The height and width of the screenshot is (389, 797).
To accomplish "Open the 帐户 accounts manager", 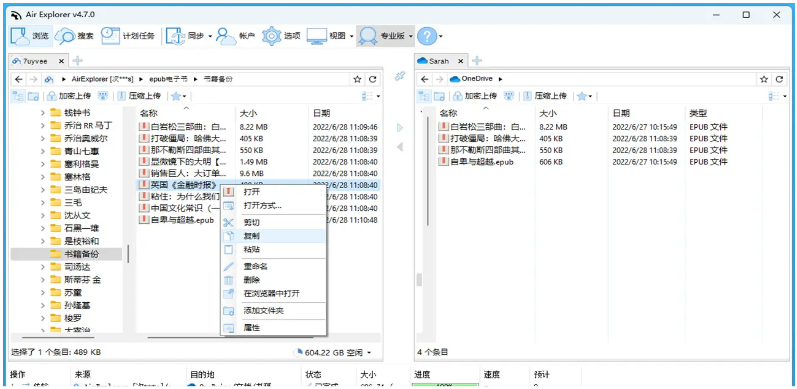I will point(235,36).
